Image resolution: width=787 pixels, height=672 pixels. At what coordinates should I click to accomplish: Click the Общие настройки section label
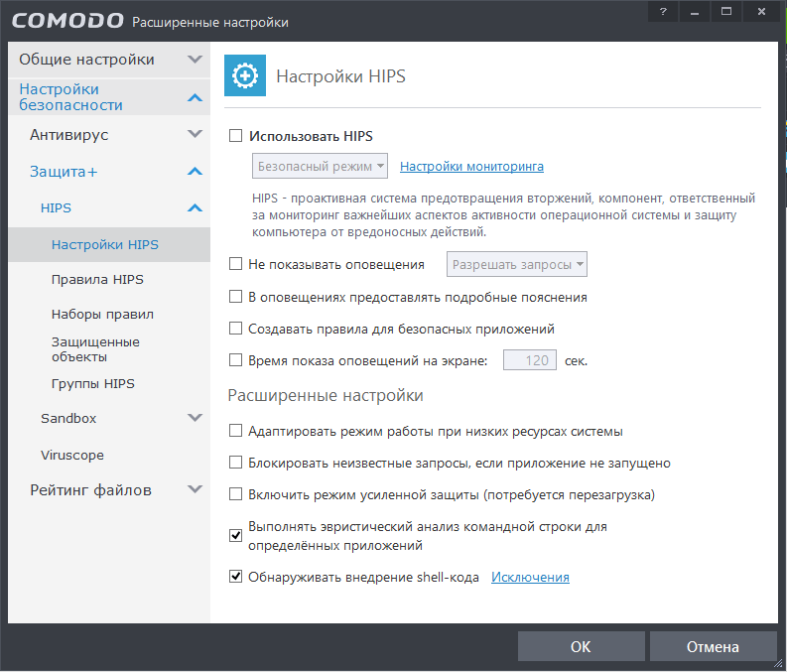(x=86, y=60)
